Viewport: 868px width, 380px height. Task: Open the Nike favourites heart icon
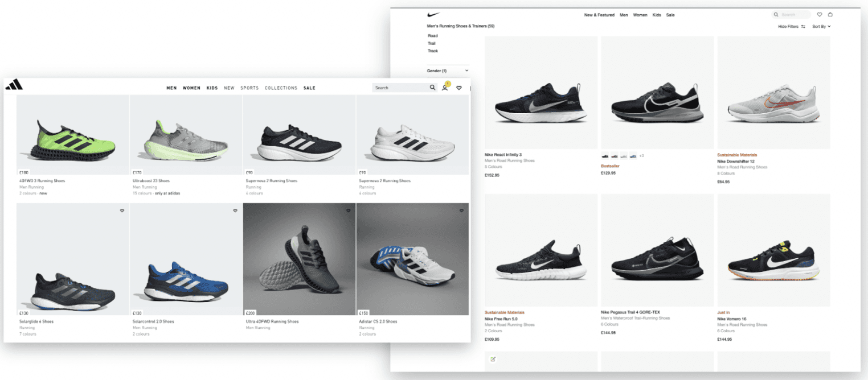tap(820, 15)
